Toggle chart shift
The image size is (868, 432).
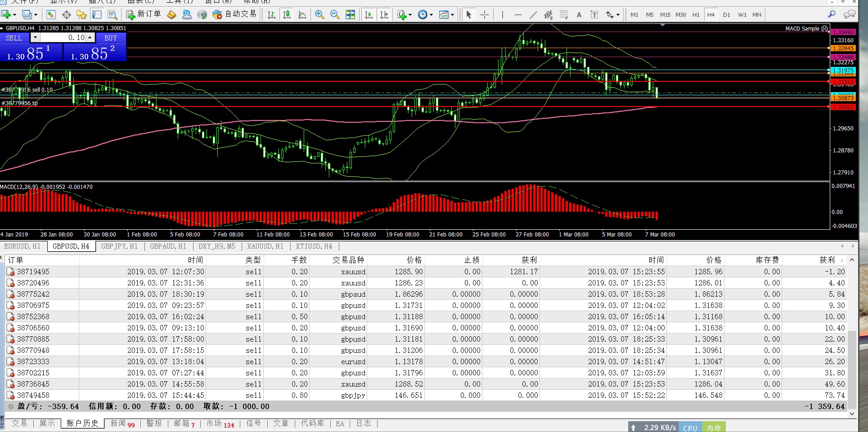point(384,14)
